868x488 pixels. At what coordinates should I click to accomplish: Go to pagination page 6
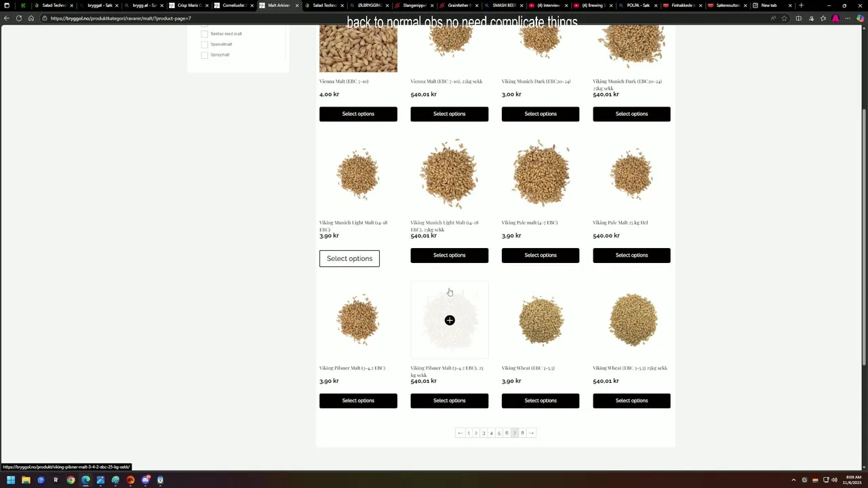point(507,433)
